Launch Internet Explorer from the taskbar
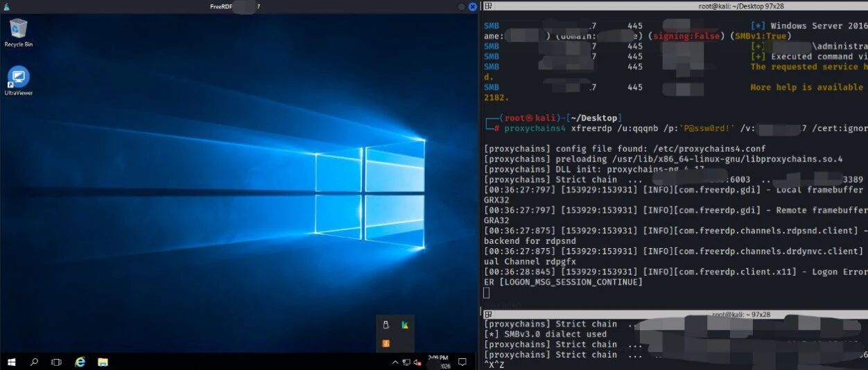The width and height of the screenshot is (868, 370). pos(80,362)
